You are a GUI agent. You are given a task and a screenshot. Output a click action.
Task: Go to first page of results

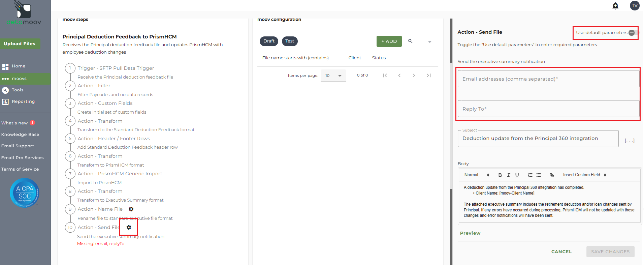[385, 76]
